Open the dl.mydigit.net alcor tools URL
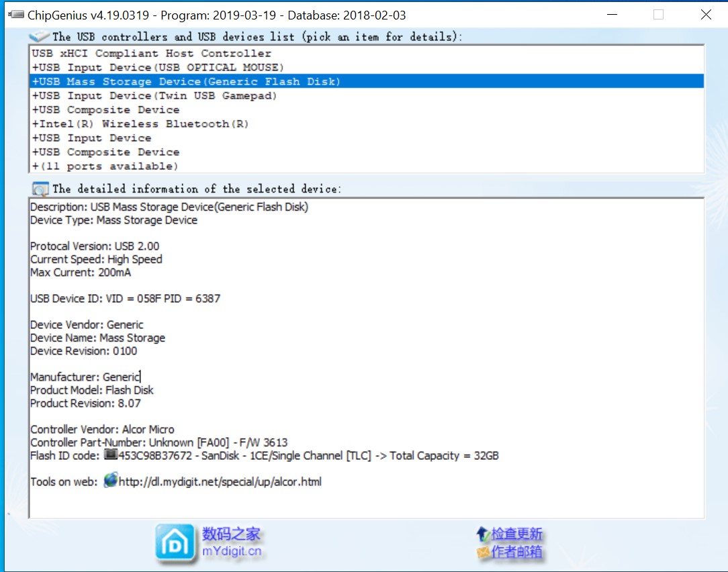This screenshot has width=728, height=572. click(x=220, y=481)
